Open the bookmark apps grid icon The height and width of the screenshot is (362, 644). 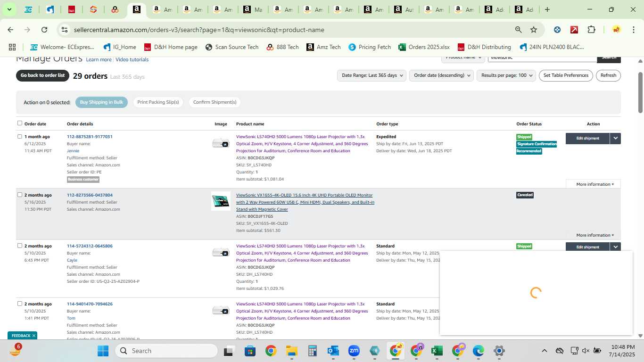pyautogui.click(x=12, y=47)
